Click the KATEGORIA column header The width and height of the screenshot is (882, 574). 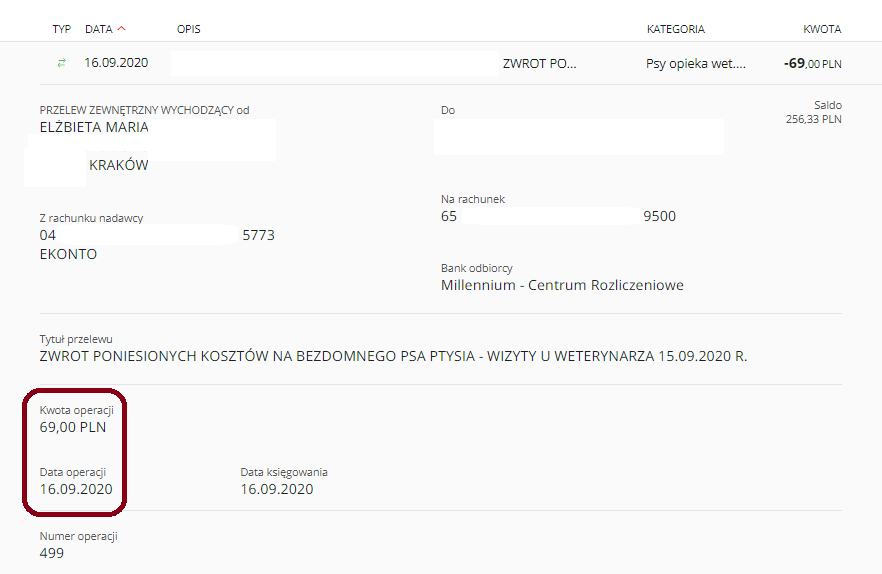(x=676, y=29)
